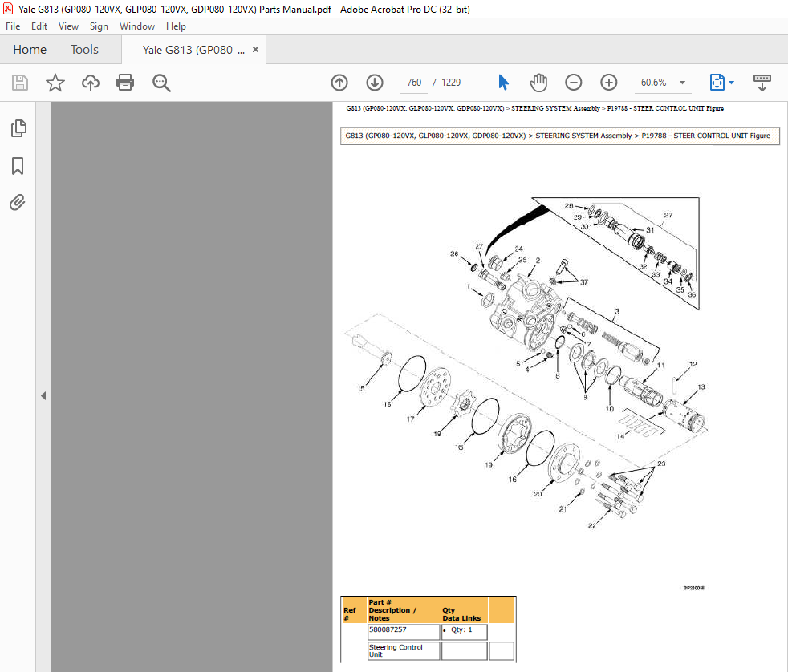
Task: Expand the left navigation pane arrow
Action: pos(43,396)
